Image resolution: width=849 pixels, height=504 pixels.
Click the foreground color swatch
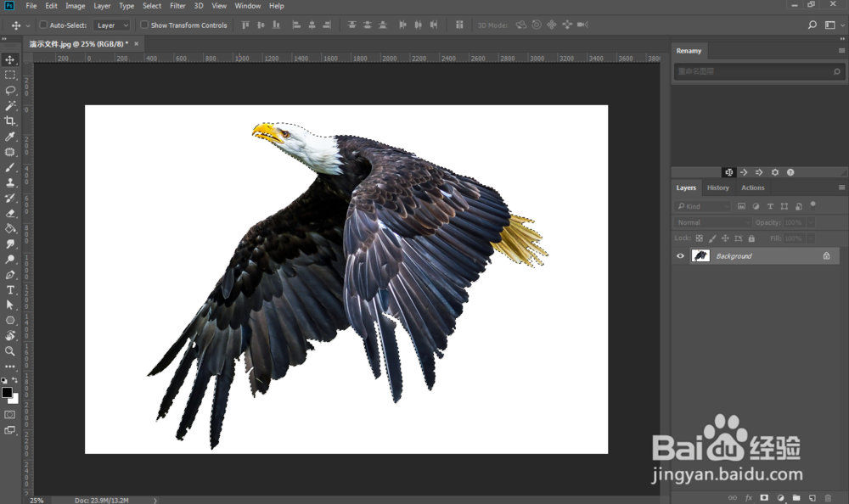7,393
